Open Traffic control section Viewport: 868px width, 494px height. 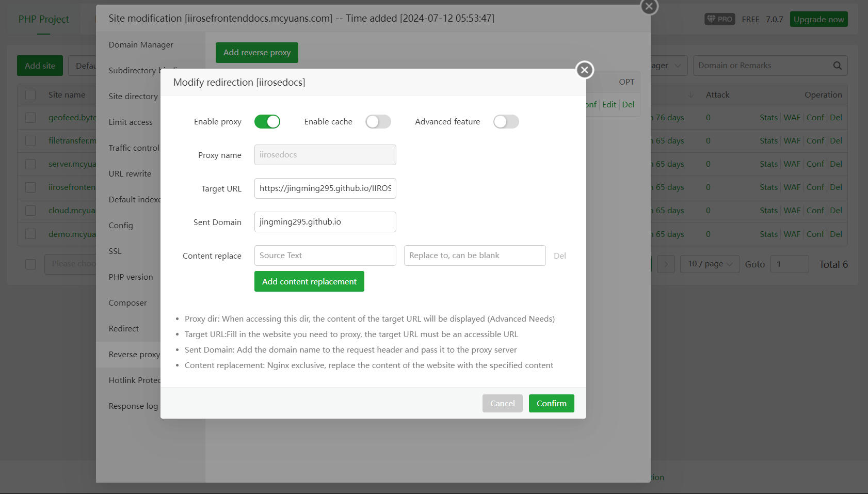coord(134,148)
